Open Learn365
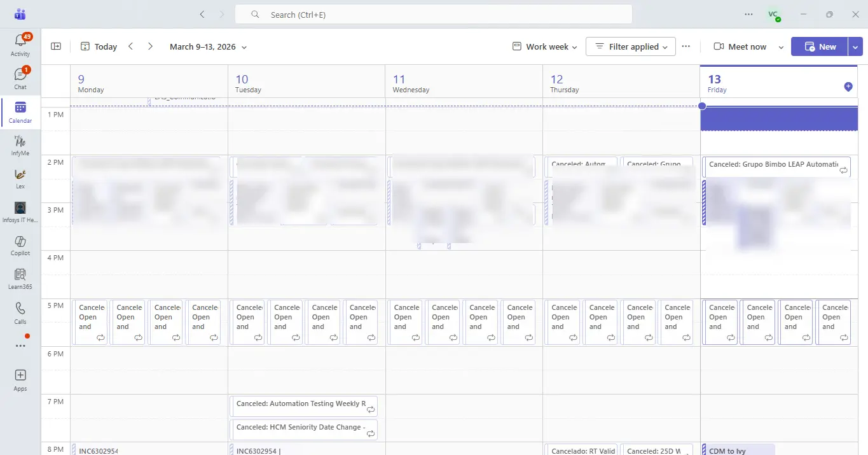 pos(20,279)
